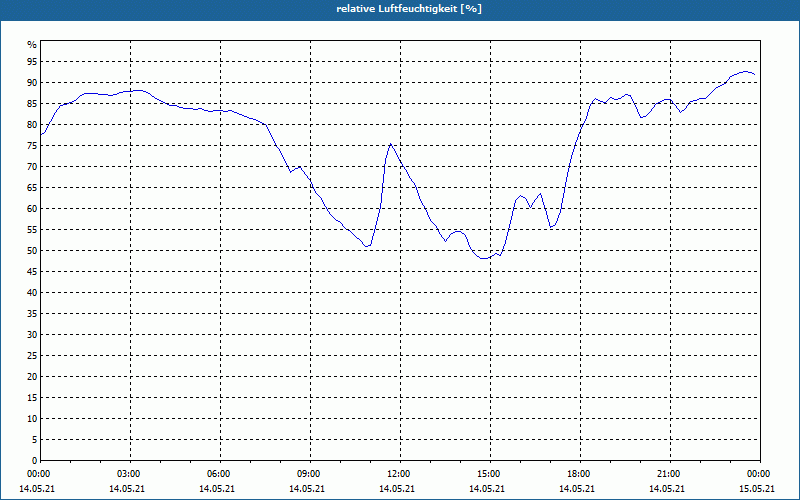The width and height of the screenshot is (800, 500).
Task: Pick the "18:00" time label
Action: coord(579,474)
